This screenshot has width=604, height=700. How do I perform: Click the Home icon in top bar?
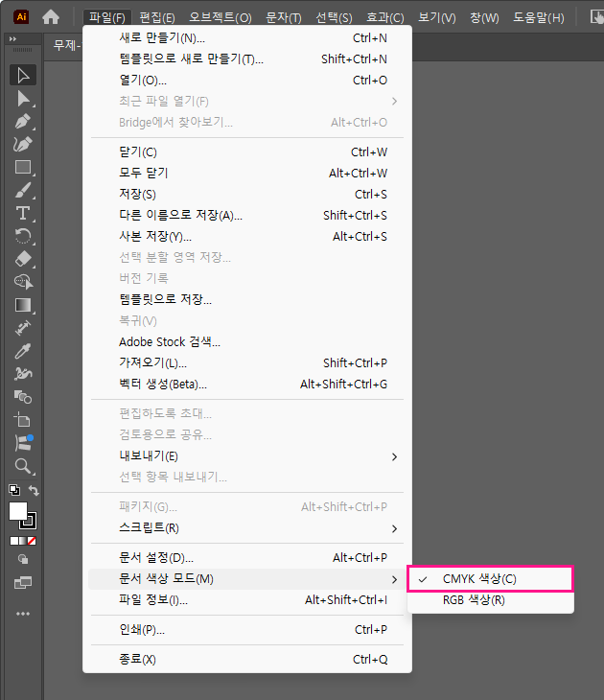(x=51, y=17)
